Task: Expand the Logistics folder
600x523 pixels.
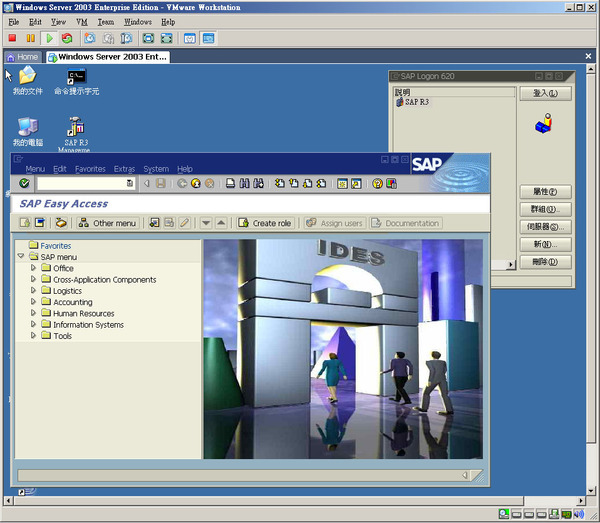Action: coord(33,290)
